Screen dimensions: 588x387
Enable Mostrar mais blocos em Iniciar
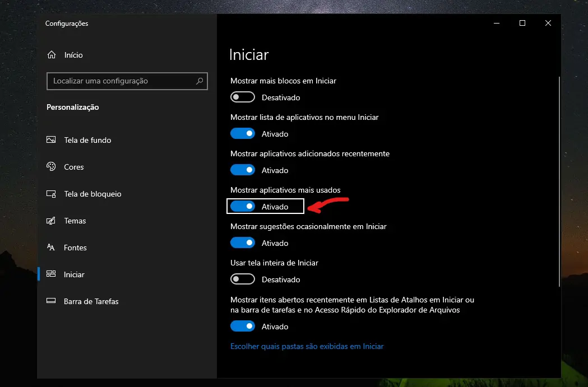(x=243, y=97)
